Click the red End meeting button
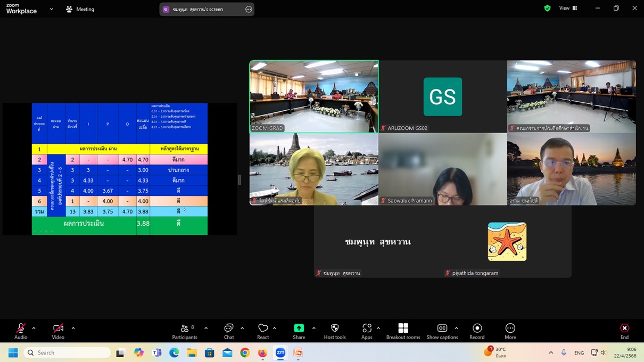Screen dimensions: 644x362 (x=624, y=331)
